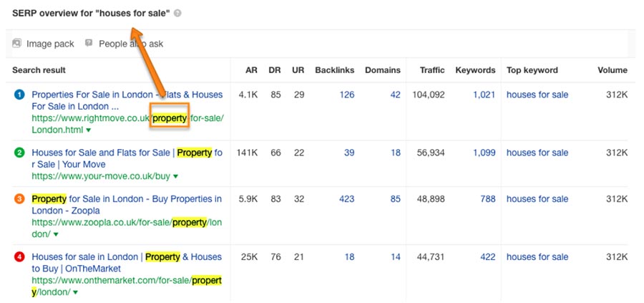This screenshot has width=644, height=303.
Task: Click the help icon beside SERP overview title
Action: click(x=177, y=13)
